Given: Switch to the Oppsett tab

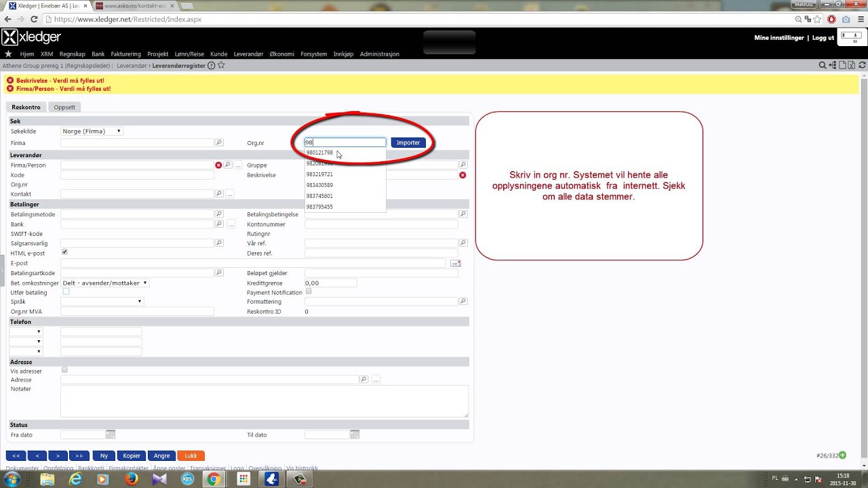Looking at the screenshot, I should (x=64, y=107).
